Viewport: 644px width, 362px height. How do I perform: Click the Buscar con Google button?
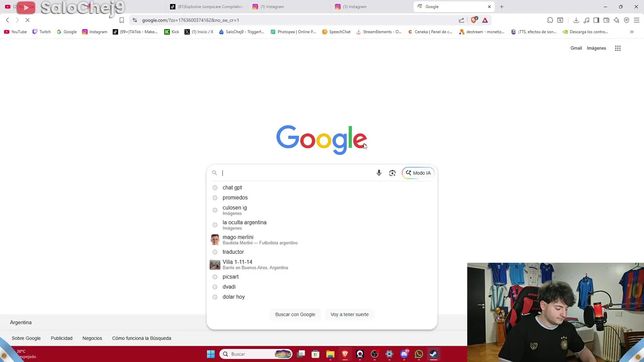click(x=295, y=314)
